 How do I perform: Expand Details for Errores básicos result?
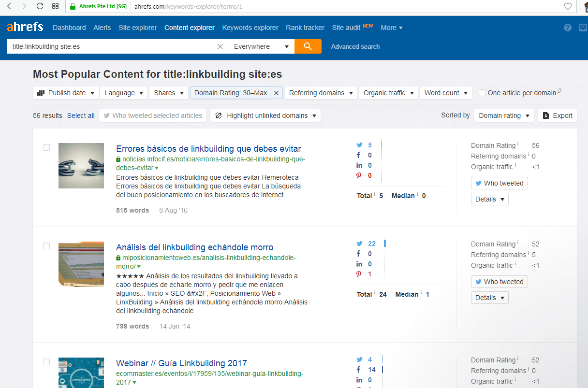pos(490,199)
